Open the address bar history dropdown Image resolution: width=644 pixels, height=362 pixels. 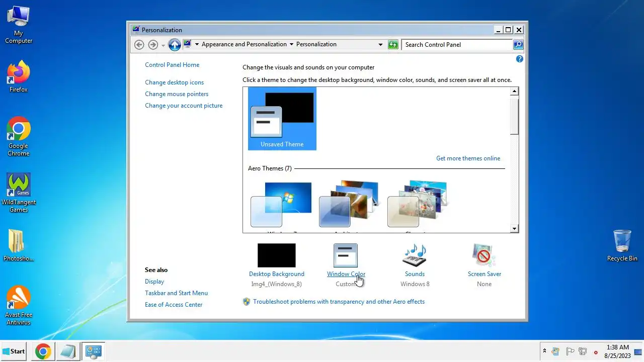click(380, 45)
